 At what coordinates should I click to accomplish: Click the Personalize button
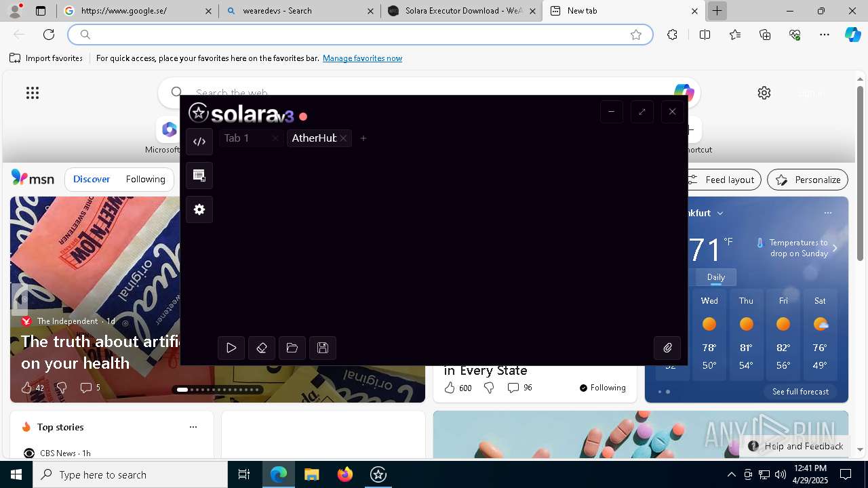click(x=808, y=180)
